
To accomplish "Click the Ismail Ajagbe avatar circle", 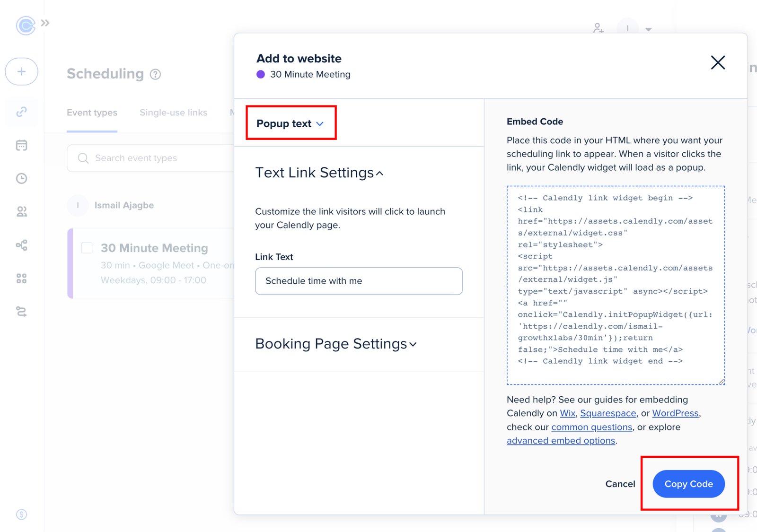I will point(78,205).
